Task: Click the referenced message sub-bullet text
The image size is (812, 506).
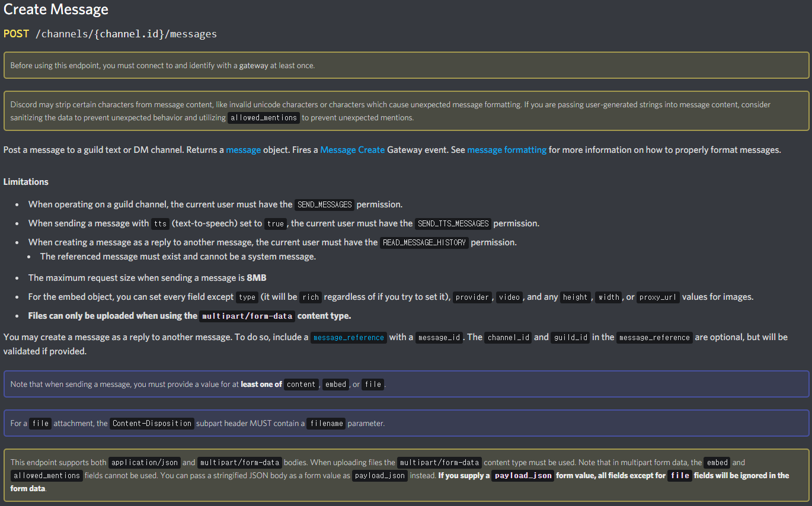Action: (x=178, y=257)
